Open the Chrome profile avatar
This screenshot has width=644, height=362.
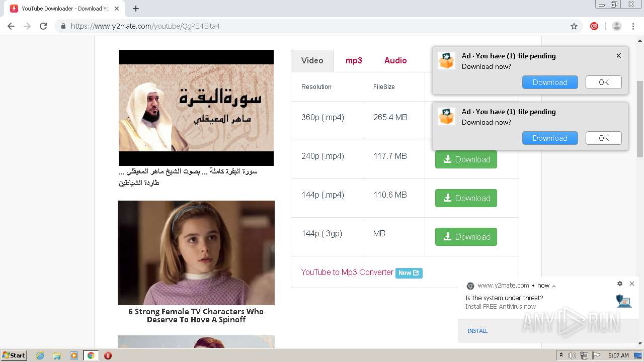[x=617, y=26]
